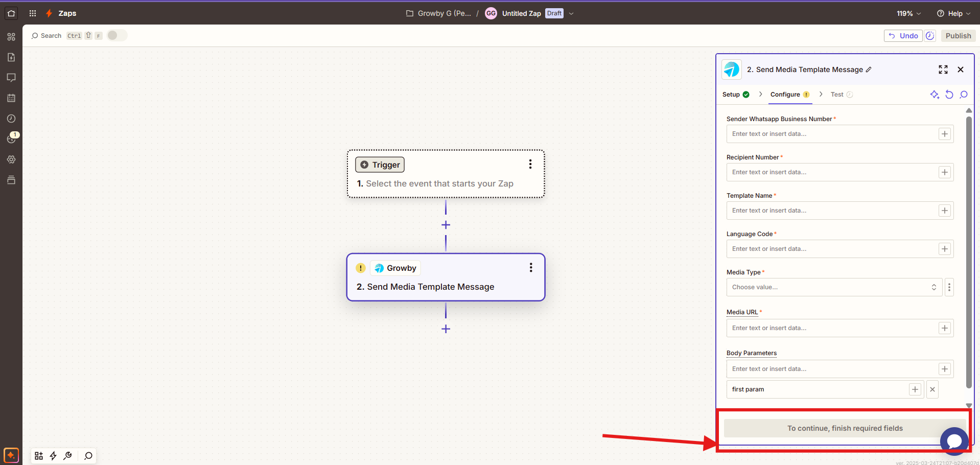Open the version history icon beside Undo
The height and width of the screenshot is (465, 980).
(x=930, y=36)
